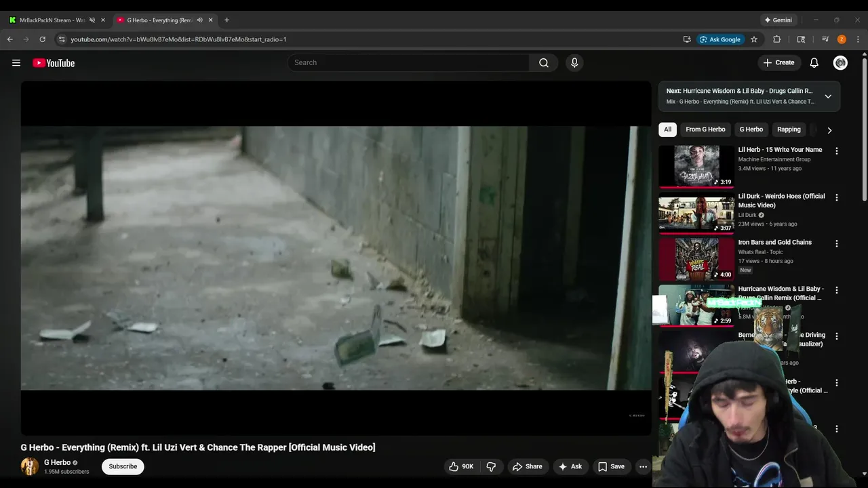This screenshot has height=488, width=868.
Task: Bookmark this page with the star
Action: coord(754,39)
